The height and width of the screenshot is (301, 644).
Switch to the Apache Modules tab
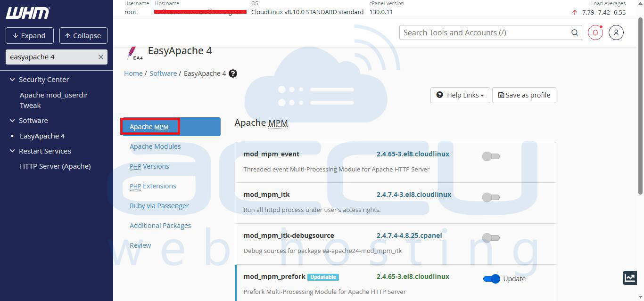pos(155,146)
